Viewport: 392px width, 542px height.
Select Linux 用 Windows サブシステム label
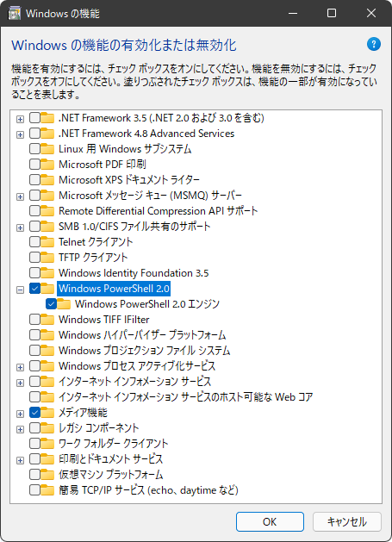tap(125, 149)
